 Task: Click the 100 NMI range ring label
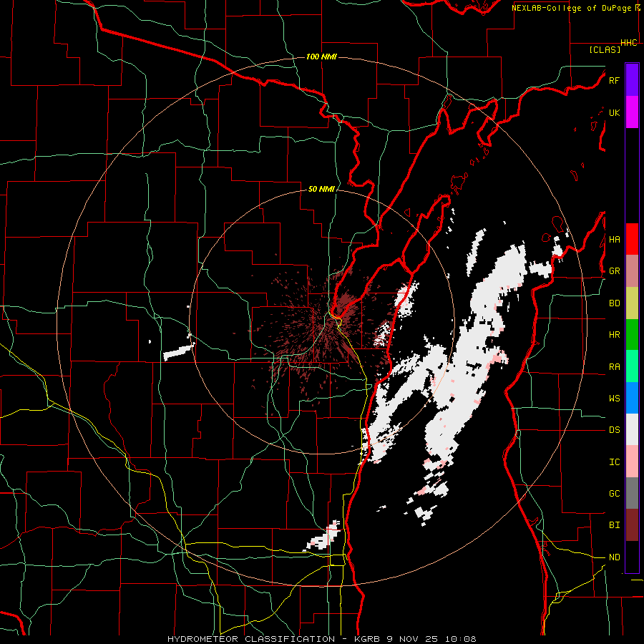pyautogui.click(x=321, y=57)
